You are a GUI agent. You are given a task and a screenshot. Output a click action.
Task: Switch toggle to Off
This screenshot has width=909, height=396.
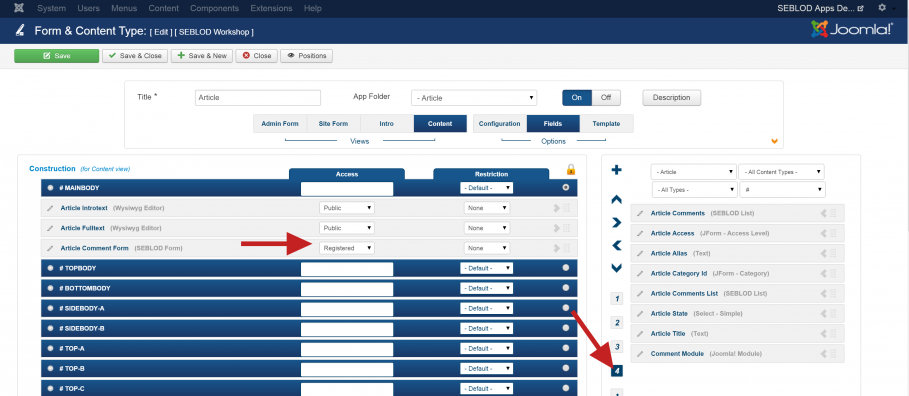606,97
